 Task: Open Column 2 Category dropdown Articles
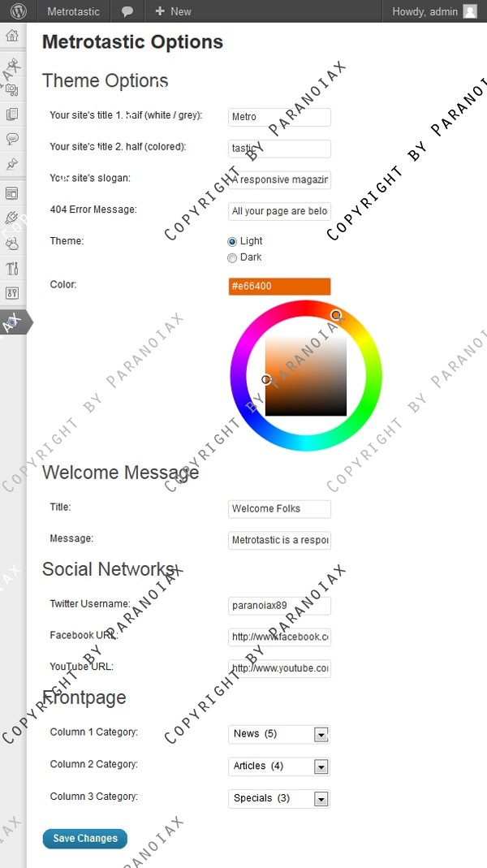click(279, 767)
